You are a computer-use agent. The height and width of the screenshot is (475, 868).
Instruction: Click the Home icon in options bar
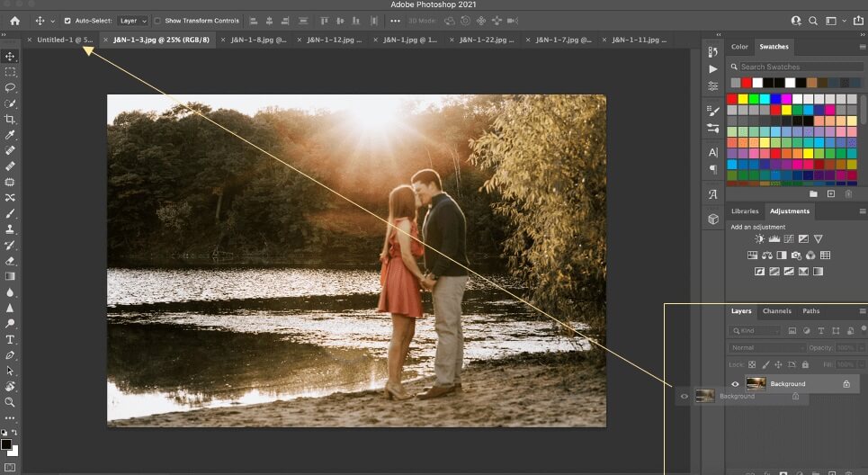pyautogui.click(x=14, y=20)
